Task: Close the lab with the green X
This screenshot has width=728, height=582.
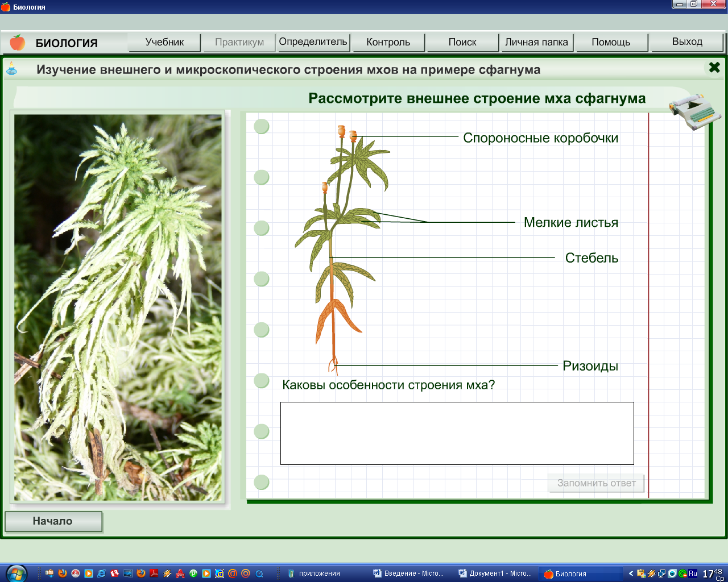Action: pyautogui.click(x=714, y=68)
